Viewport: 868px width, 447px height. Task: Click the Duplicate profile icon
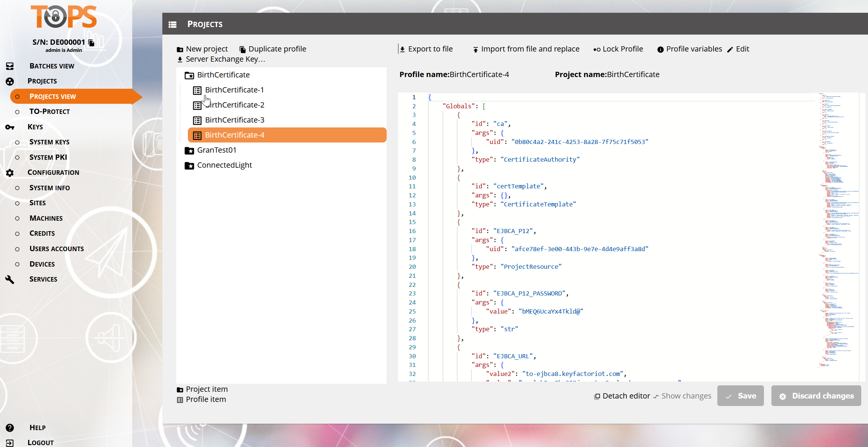[243, 49]
